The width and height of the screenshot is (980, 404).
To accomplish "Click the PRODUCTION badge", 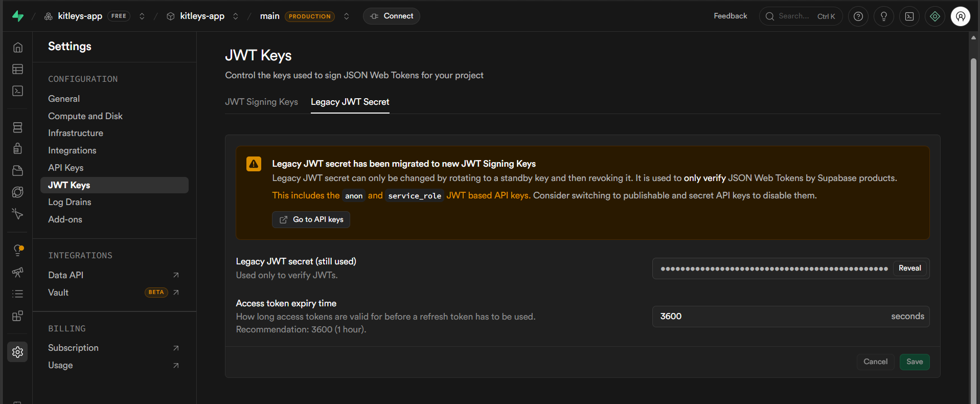I will tap(310, 16).
